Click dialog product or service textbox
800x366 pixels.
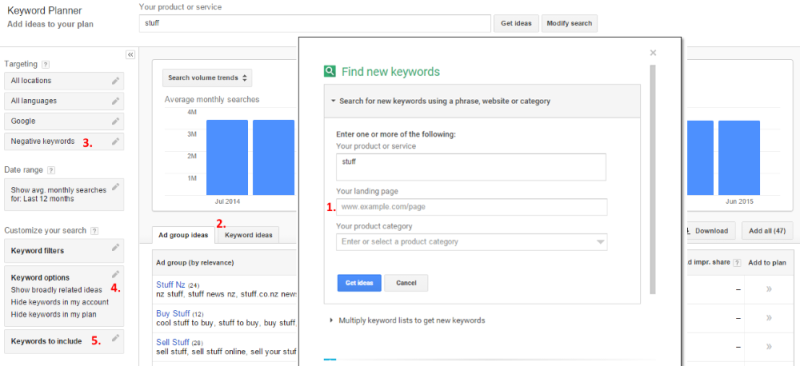(x=471, y=167)
